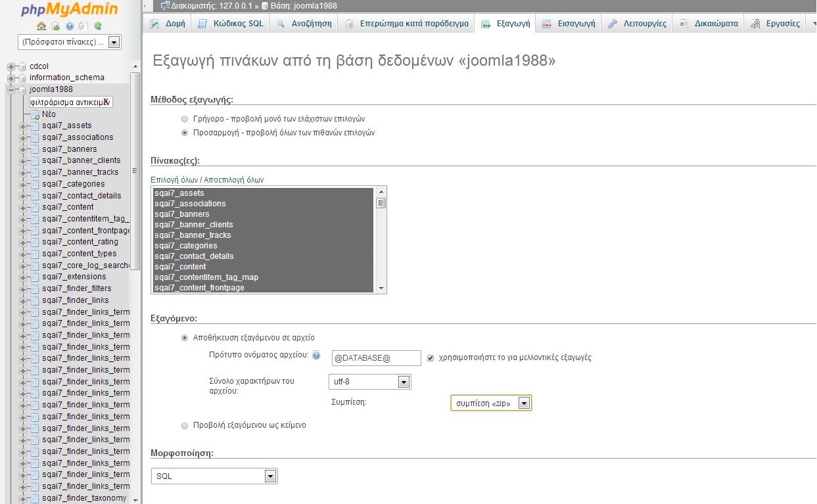
Task: Open the recent tables dropdown
Action: 70,42
